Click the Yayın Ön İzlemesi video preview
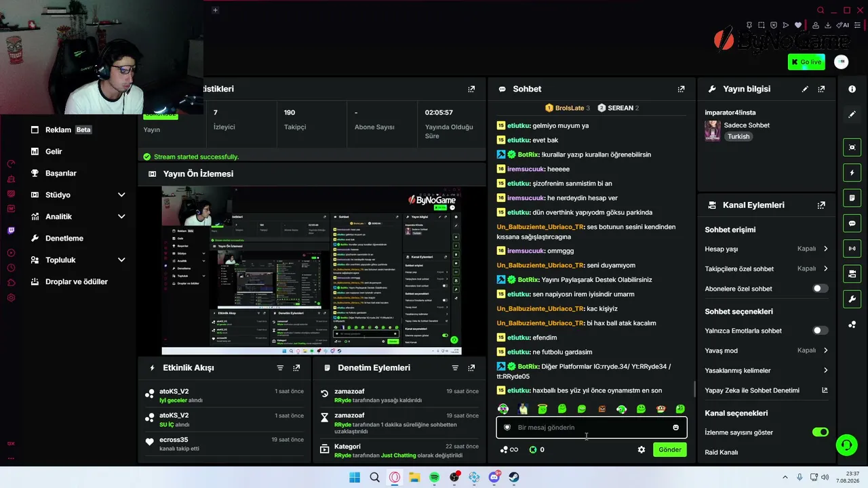This screenshot has width=868, height=488. pos(311,270)
